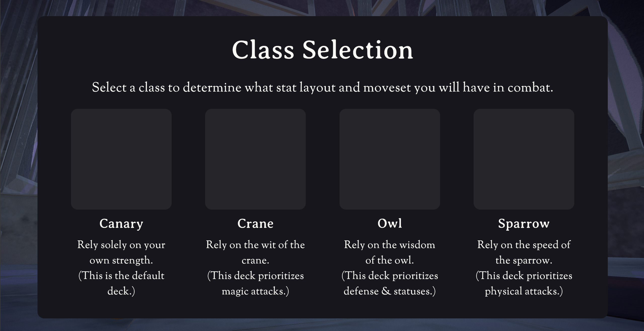Click the 'prioritizes defense & statuses' note

pos(390,284)
